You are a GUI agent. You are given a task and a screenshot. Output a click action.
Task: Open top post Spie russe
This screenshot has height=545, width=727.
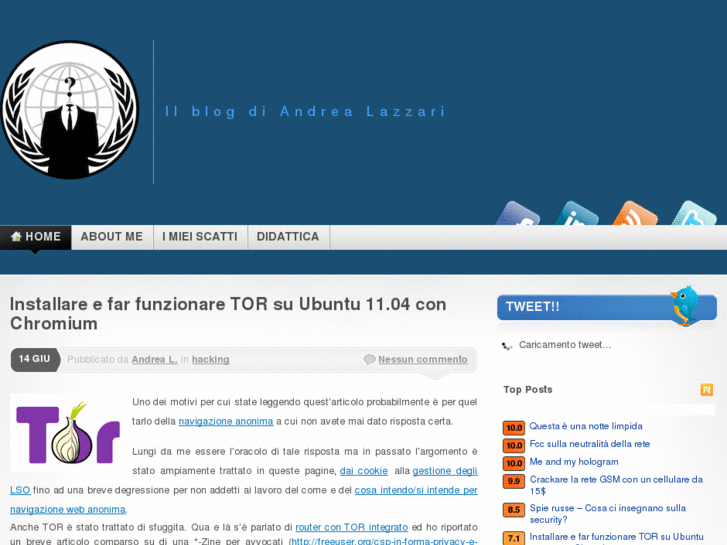[608, 514]
